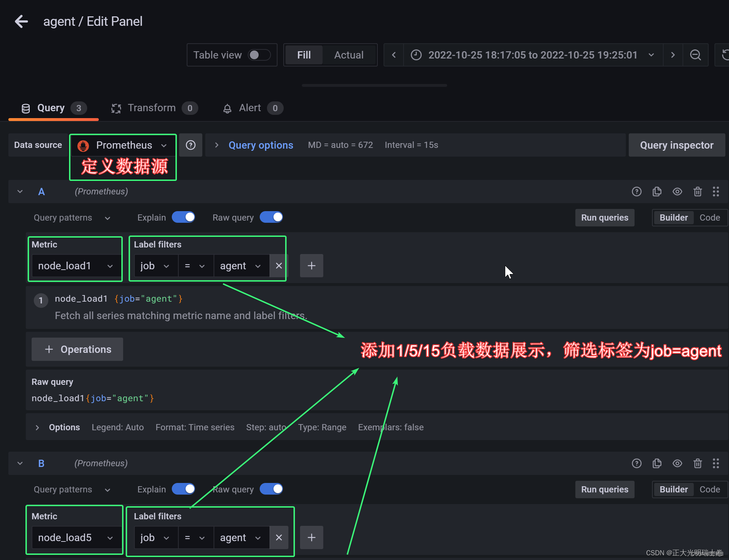The height and width of the screenshot is (560, 729).
Task: Toggle the Table view switch
Action: 259,55
